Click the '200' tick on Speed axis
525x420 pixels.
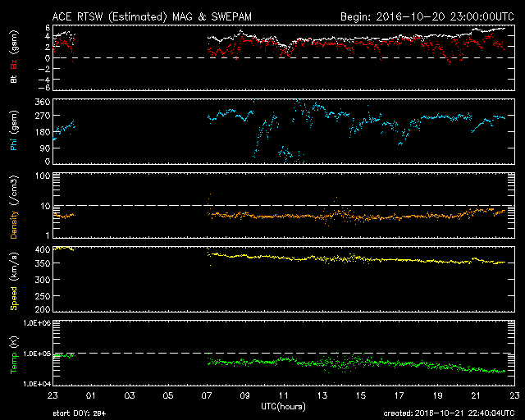[43, 309]
